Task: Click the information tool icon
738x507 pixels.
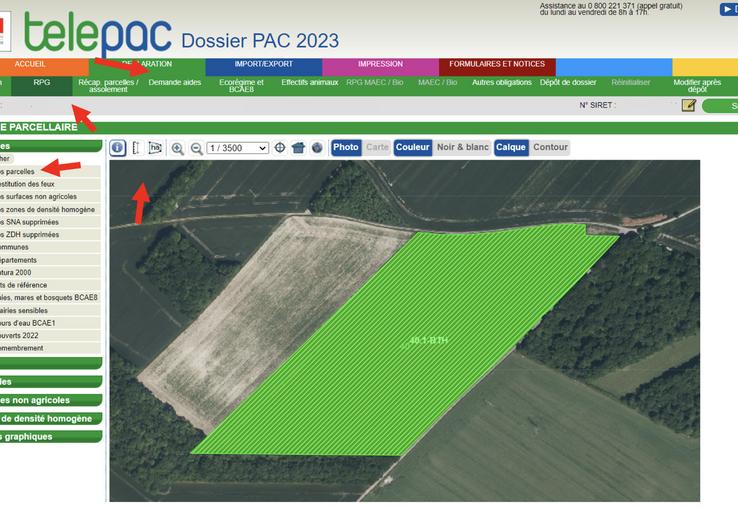Action: coord(118,148)
